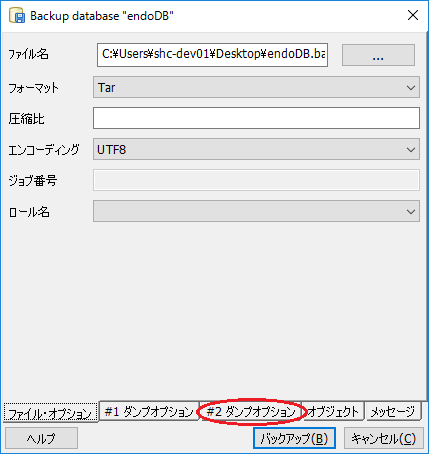The image size is (429, 454).
Task: Click the ジョブ番号 label
Action: (x=33, y=181)
